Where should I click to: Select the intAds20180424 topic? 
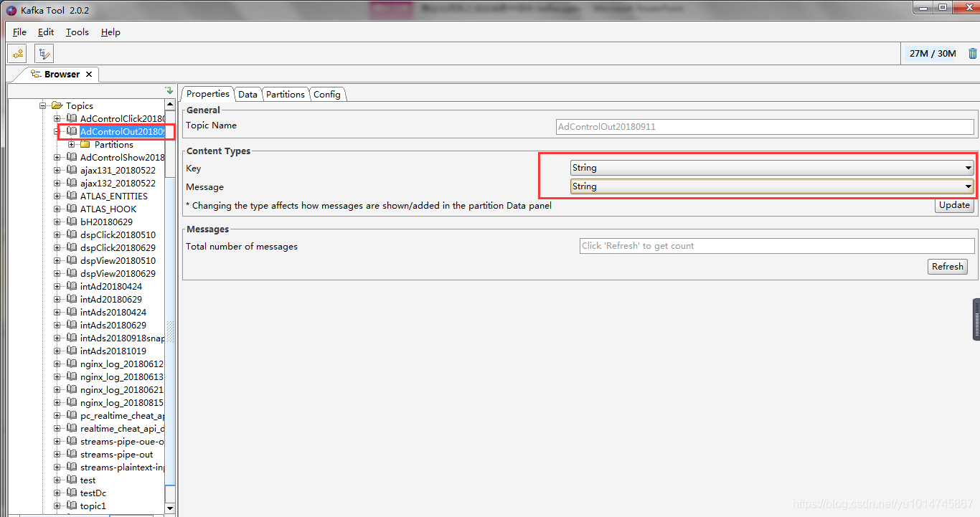coord(113,312)
